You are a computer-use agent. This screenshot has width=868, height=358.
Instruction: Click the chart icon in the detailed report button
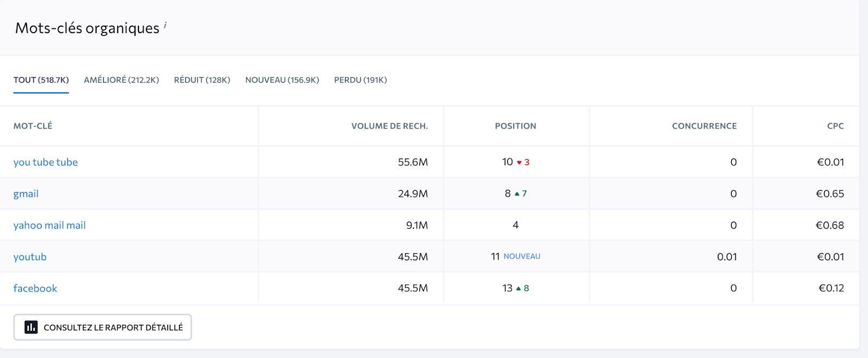click(x=31, y=327)
